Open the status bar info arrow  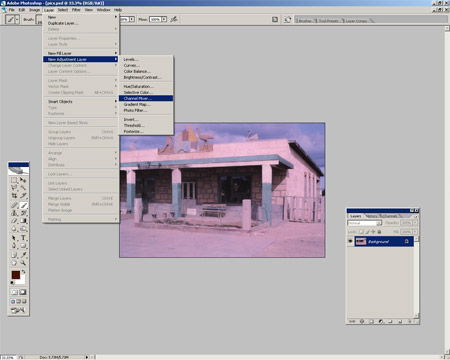(87, 357)
